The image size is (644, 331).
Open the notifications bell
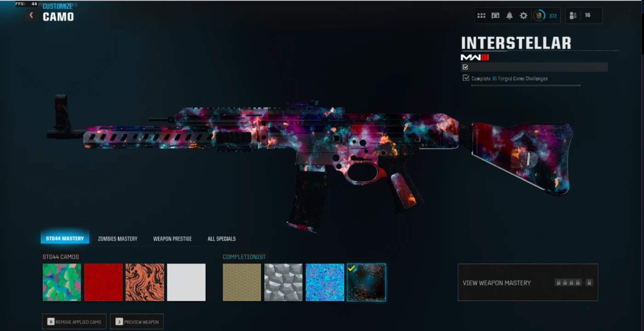coord(509,16)
